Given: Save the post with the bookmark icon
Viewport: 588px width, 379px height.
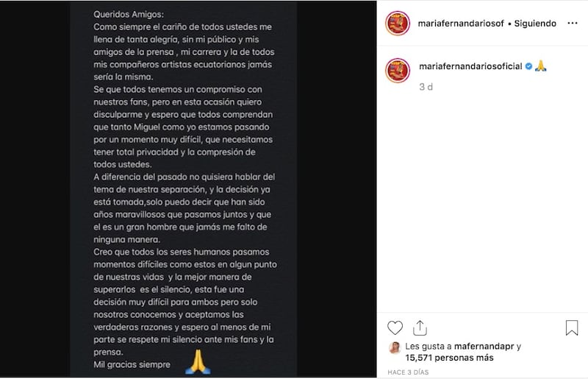Looking at the screenshot, I should click(572, 327).
